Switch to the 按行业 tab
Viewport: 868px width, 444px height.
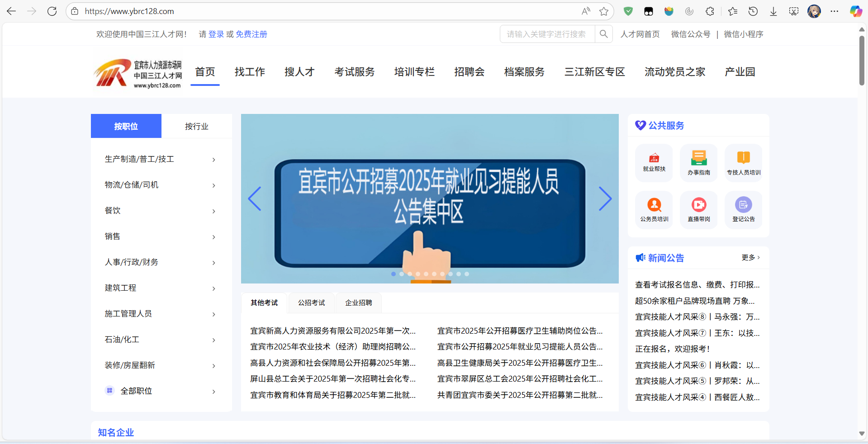[x=196, y=126]
